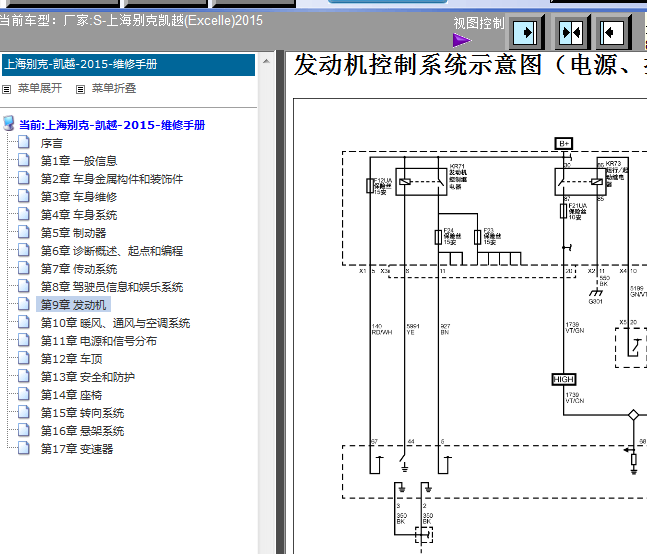Select the 上海别克-凯越-2015-维修手册 header

[128, 65]
